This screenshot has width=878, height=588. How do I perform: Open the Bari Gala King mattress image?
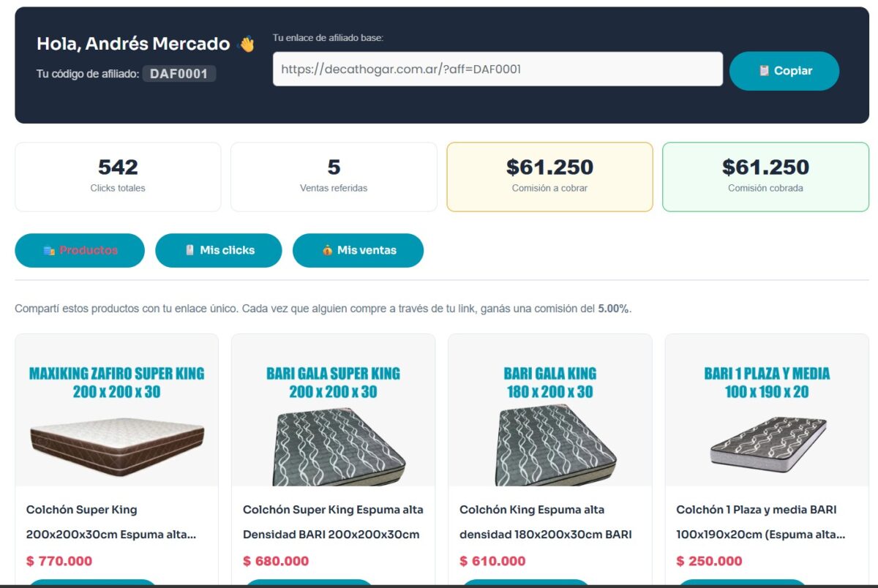point(550,411)
